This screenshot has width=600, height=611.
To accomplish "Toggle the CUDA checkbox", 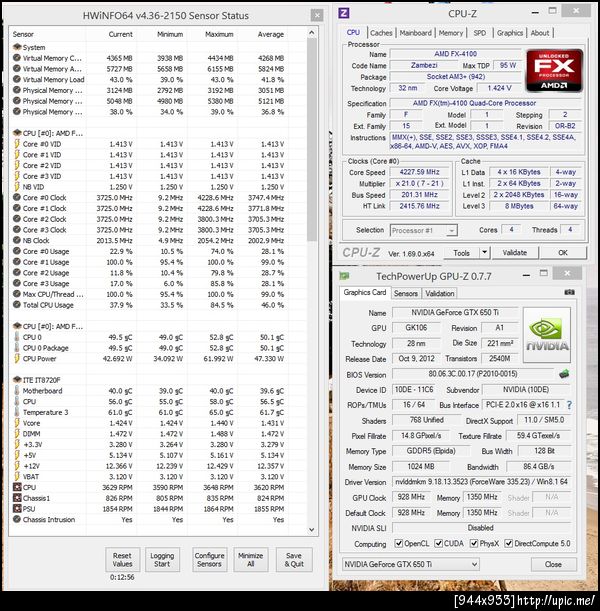I will 438,543.
